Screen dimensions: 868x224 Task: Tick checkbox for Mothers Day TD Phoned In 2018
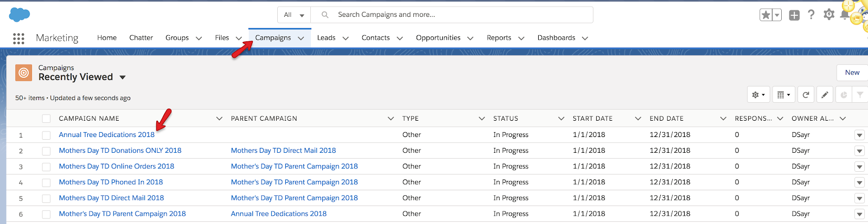[46, 183]
